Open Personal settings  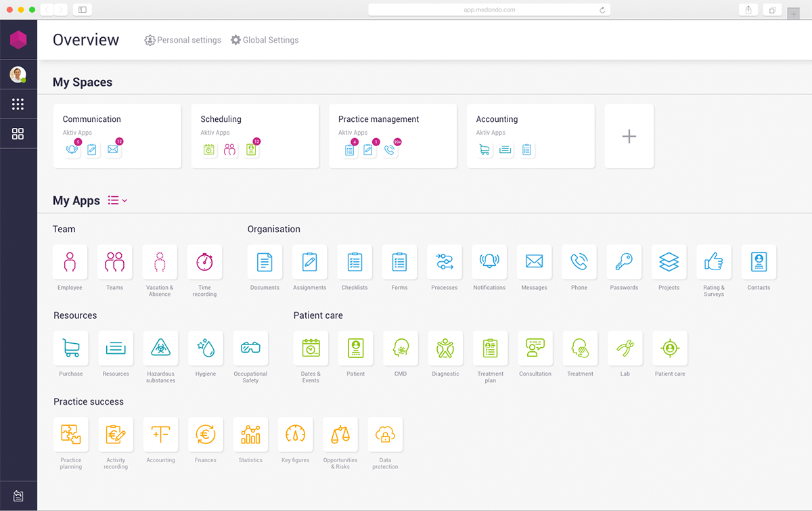point(182,40)
